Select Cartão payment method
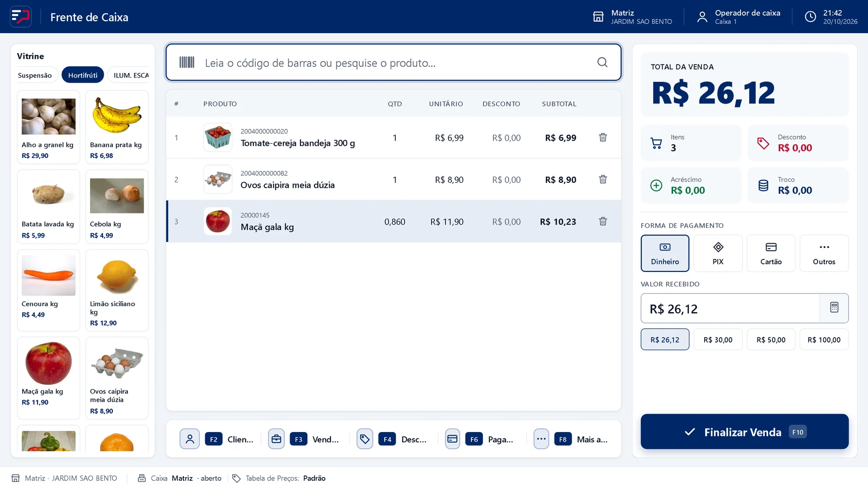 tap(771, 253)
